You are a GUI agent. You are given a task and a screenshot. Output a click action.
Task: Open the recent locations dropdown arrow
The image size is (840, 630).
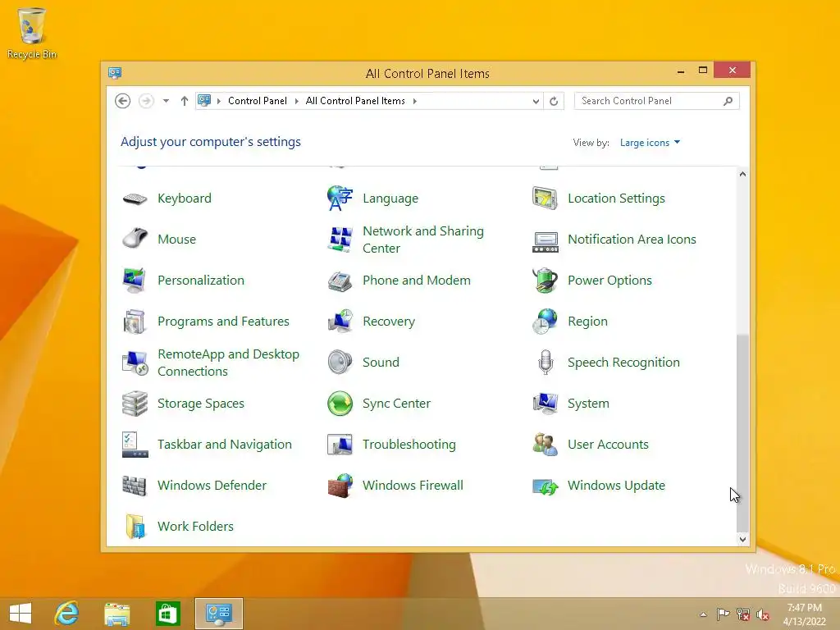(166, 101)
